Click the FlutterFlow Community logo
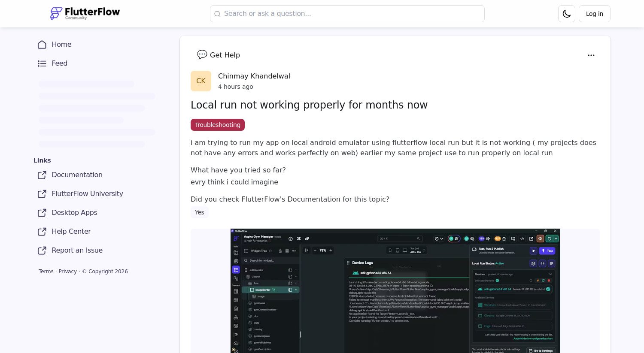The height and width of the screenshot is (353, 644). (x=85, y=13)
